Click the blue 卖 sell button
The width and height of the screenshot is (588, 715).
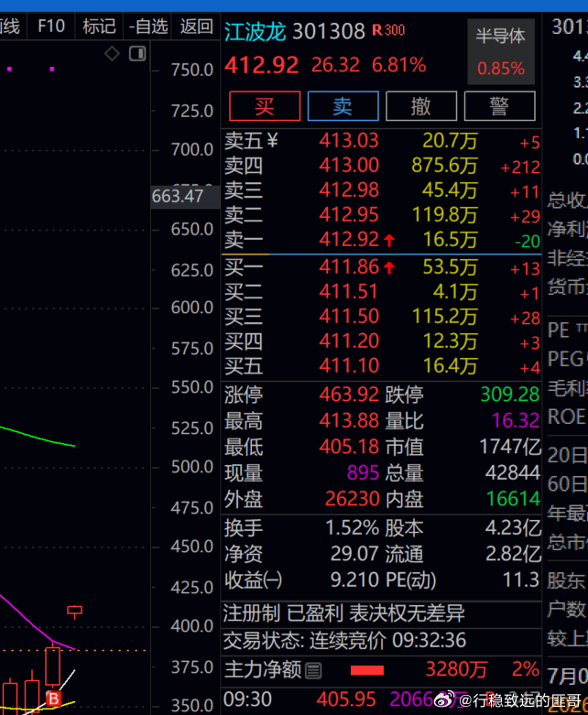coord(343,106)
